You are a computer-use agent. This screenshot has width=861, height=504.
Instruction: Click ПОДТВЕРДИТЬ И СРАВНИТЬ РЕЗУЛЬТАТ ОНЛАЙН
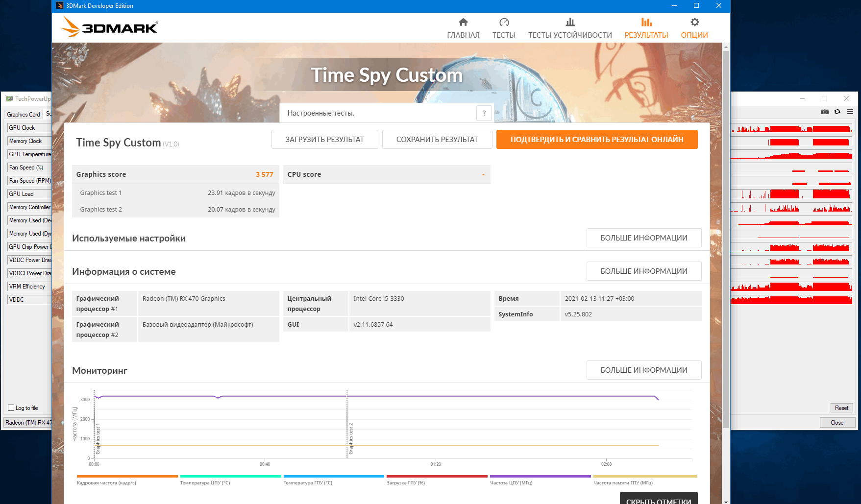coord(597,139)
